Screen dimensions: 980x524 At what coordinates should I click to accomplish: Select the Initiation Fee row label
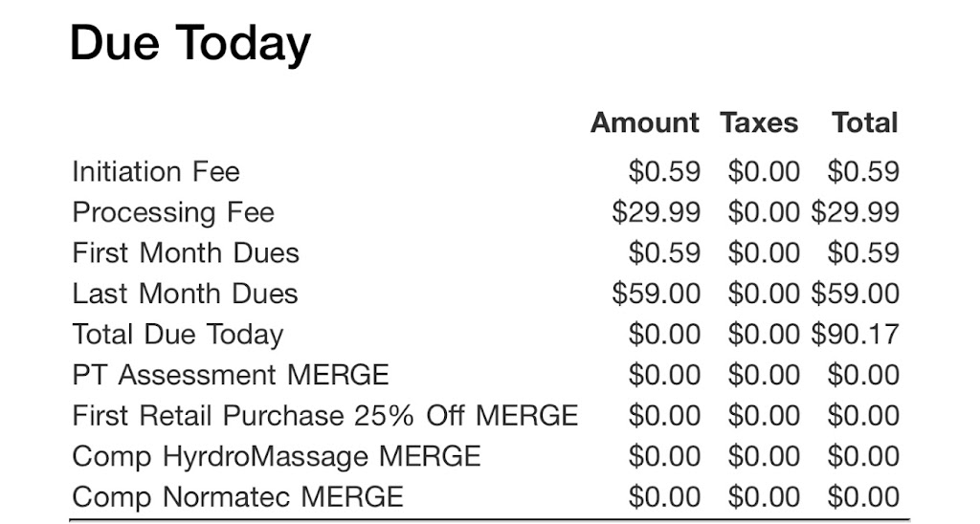pos(156,172)
